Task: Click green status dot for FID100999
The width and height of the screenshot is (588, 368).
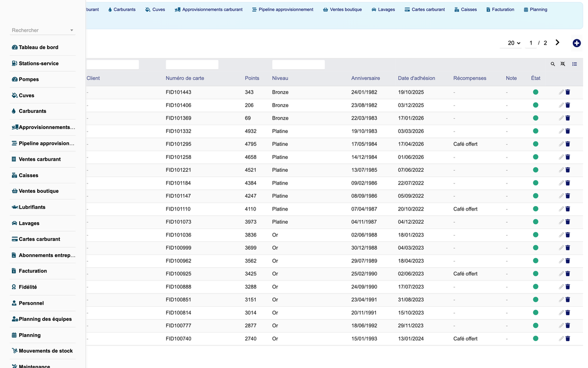Action: (x=536, y=248)
